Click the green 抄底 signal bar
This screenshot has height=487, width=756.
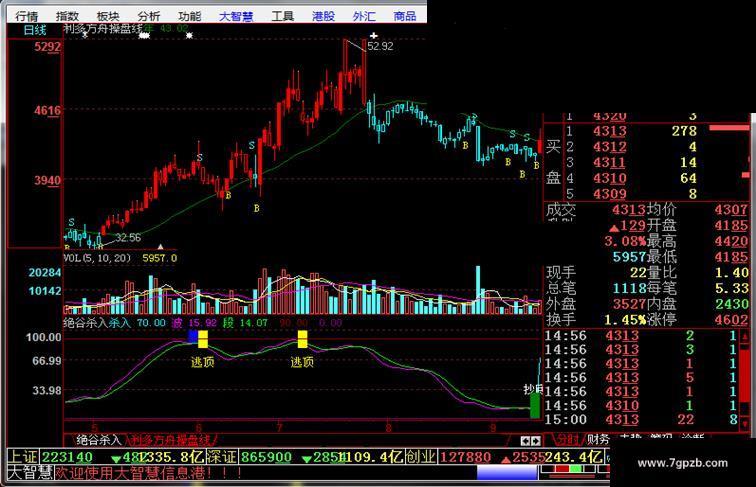(x=535, y=405)
